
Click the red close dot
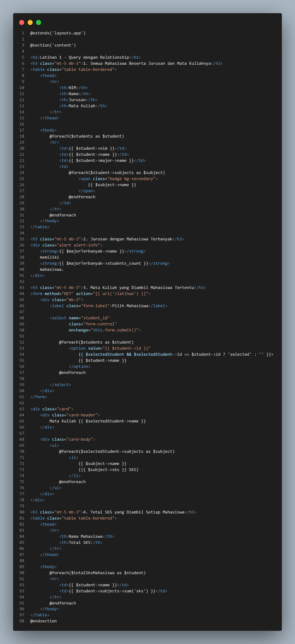coord(22,23)
